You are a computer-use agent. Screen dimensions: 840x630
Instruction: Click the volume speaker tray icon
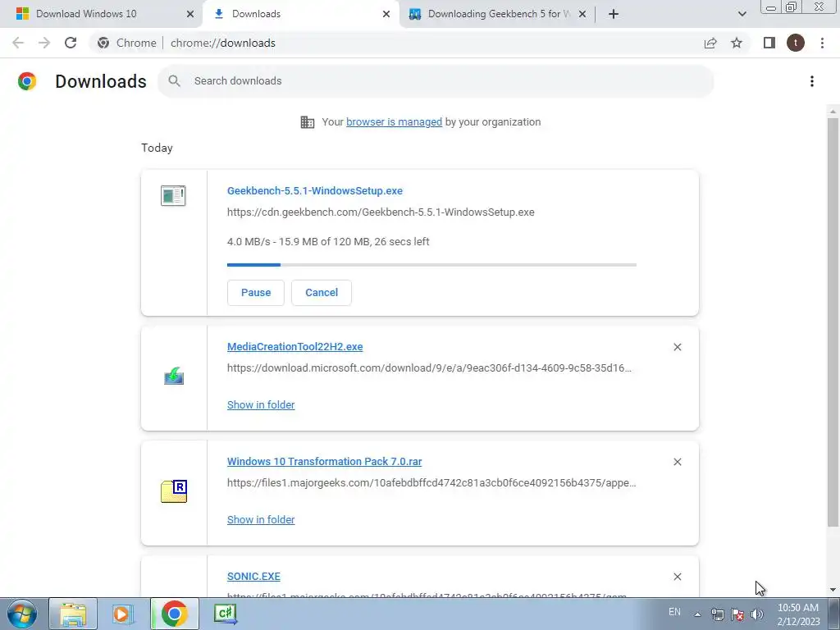pyautogui.click(x=756, y=614)
